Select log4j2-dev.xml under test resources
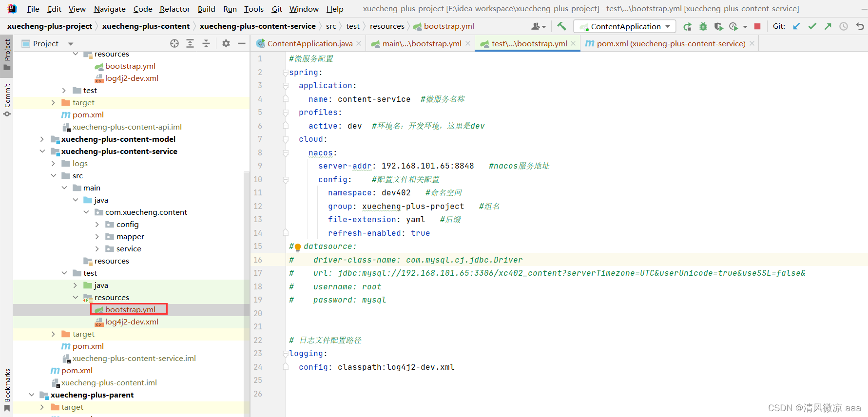The image size is (868, 417). 132,322
